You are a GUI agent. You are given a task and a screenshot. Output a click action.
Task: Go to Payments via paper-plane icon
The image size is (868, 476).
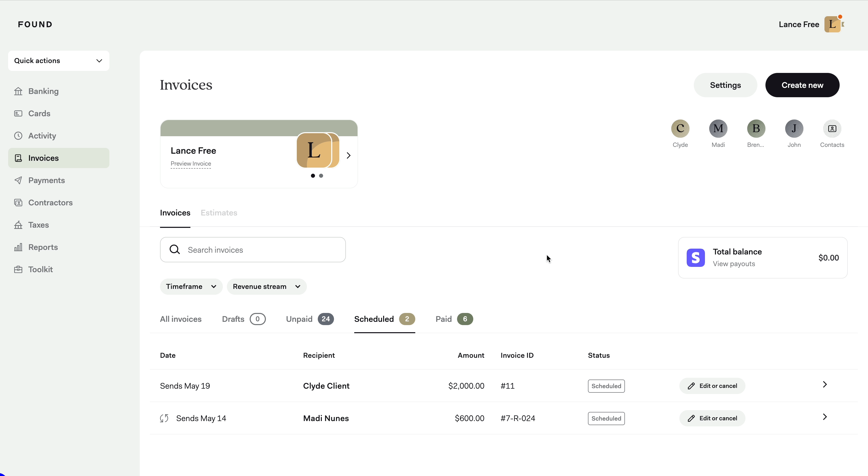[18, 180]
